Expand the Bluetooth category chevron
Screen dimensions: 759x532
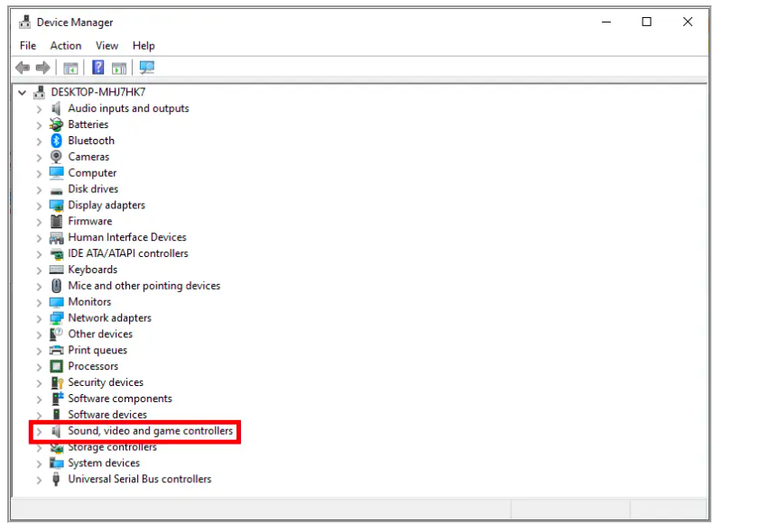[x=39, y=142]
